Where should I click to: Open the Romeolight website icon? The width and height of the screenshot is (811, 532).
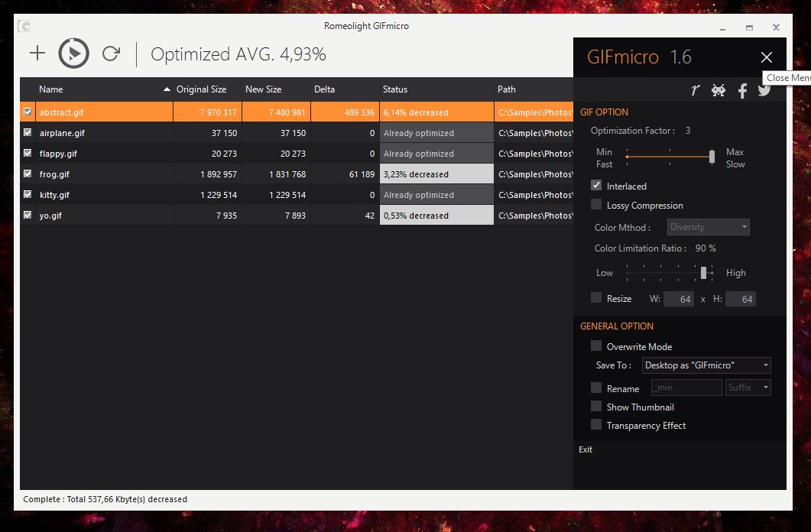pos(695,90)
